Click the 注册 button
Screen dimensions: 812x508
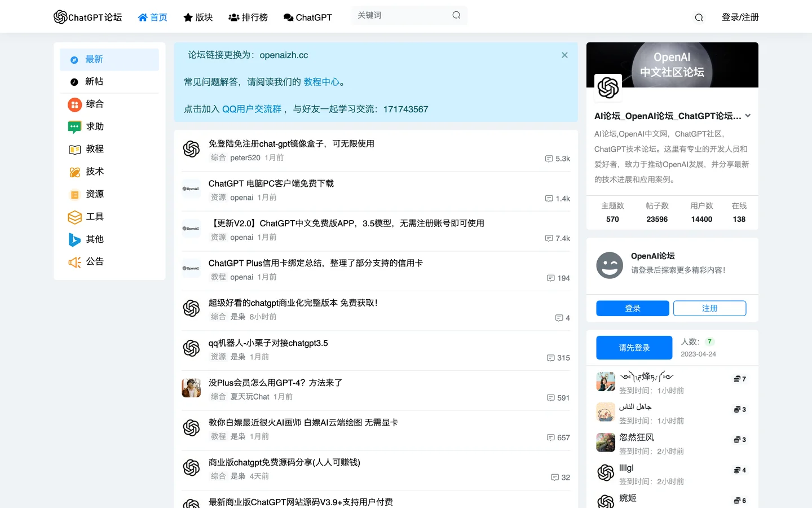709,308
